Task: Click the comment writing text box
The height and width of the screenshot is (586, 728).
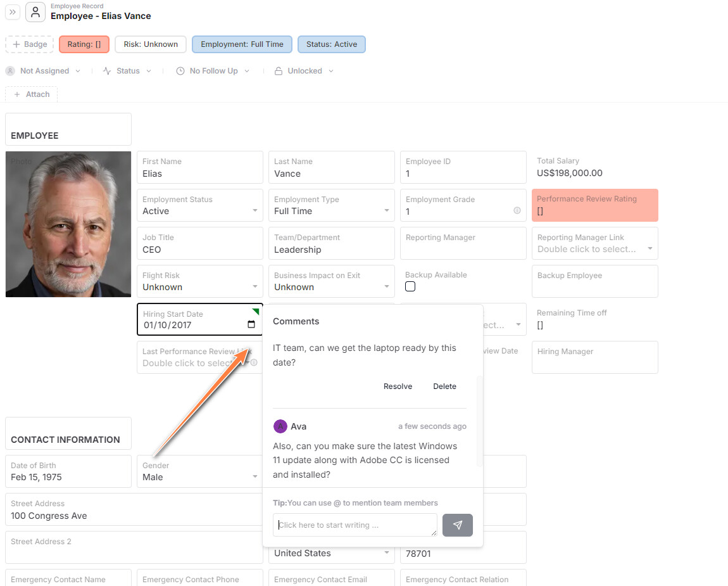Action: [355, 525]
